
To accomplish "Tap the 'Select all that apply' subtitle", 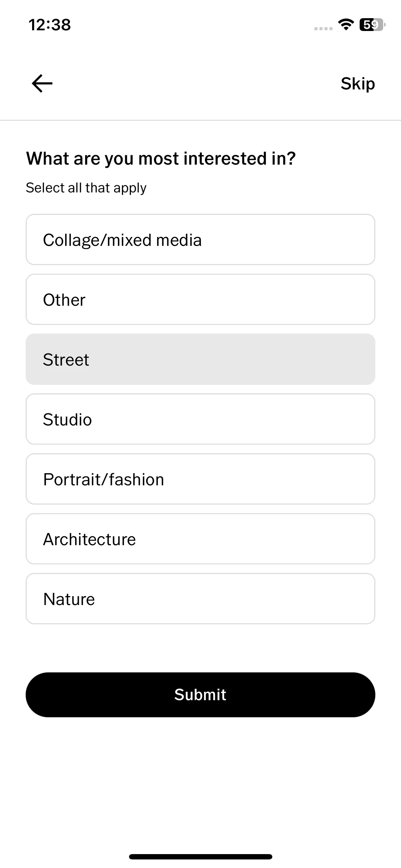I will click(x=86, y=188).
